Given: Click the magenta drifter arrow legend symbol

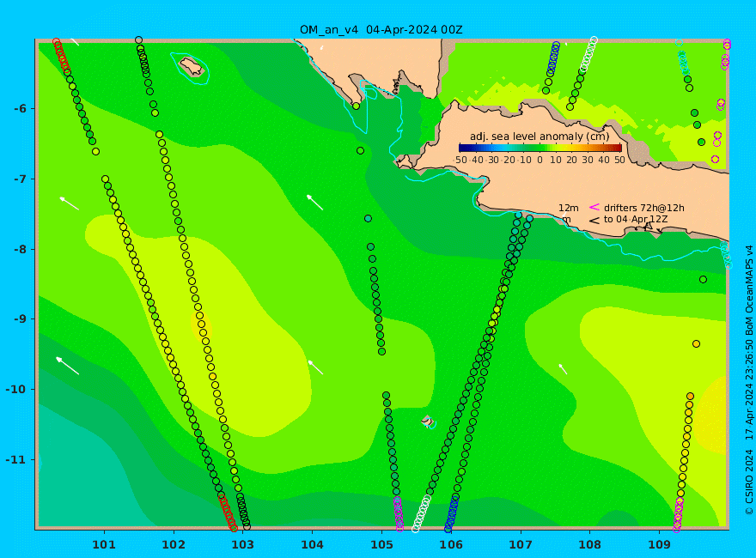Looking at the screenshot, I should 594,207.
